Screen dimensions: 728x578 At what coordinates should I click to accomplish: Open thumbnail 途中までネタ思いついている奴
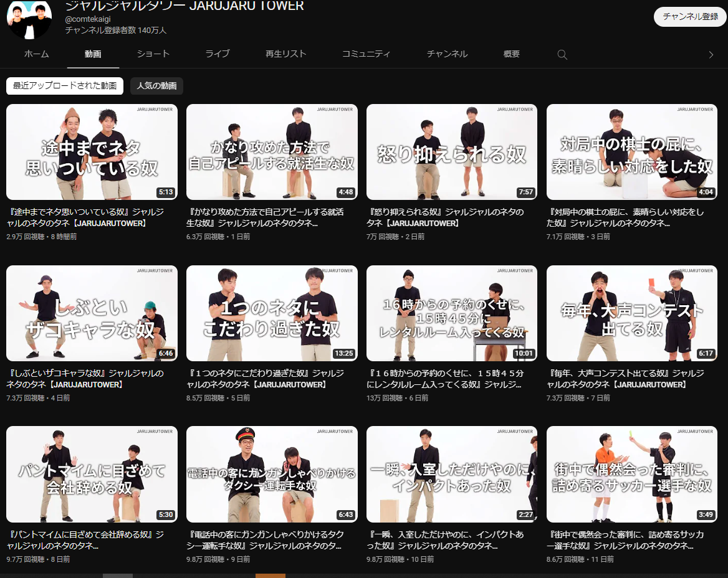click(x=92, y=152)
